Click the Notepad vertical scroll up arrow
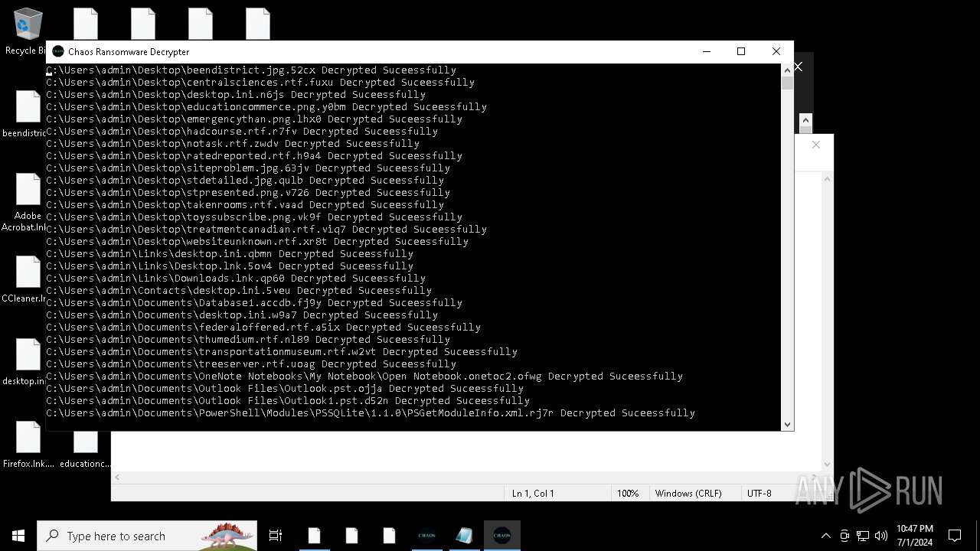This screenshot has width=980, height=551. (827, 178)
